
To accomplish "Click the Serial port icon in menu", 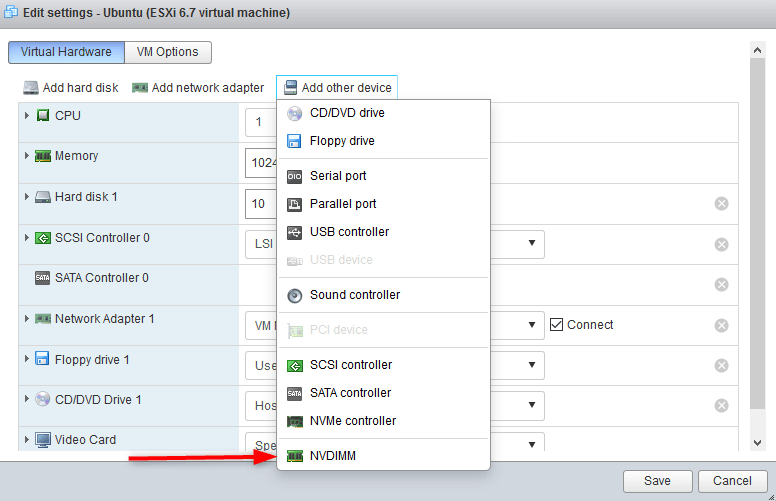I will (x=294, y=176).
